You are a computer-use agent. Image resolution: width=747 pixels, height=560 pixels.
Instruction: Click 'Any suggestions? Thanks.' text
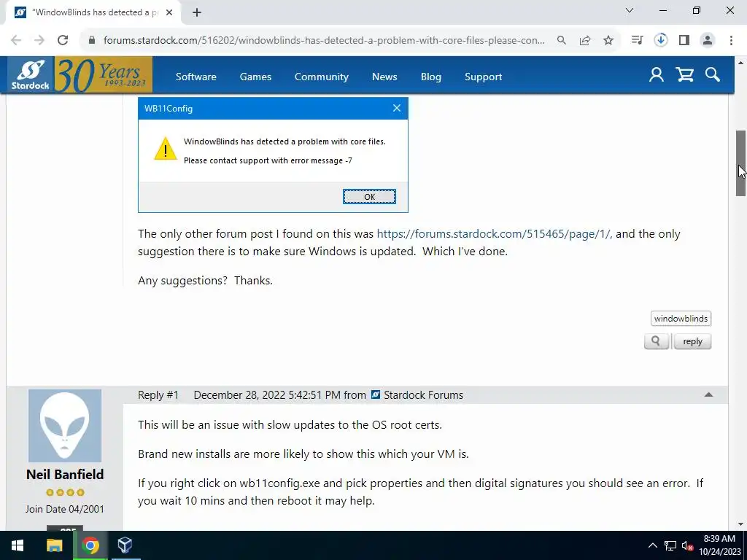pos(205,281)
